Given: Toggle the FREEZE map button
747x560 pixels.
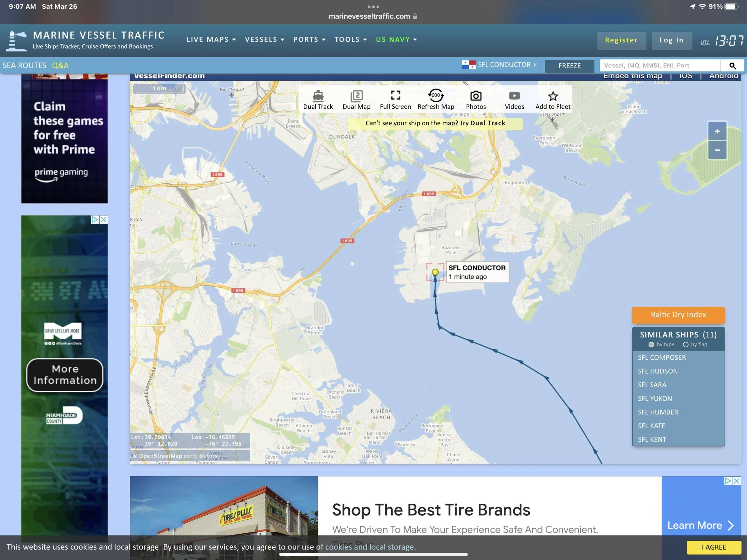Looking at the screenshot, I should (569, 66).
